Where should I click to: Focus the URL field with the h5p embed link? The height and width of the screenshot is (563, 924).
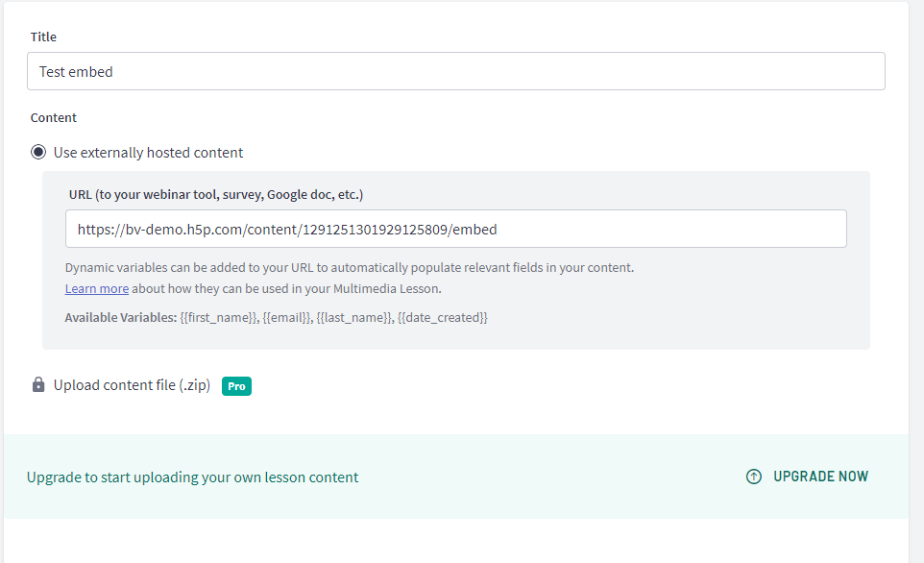tap(455, 229)
